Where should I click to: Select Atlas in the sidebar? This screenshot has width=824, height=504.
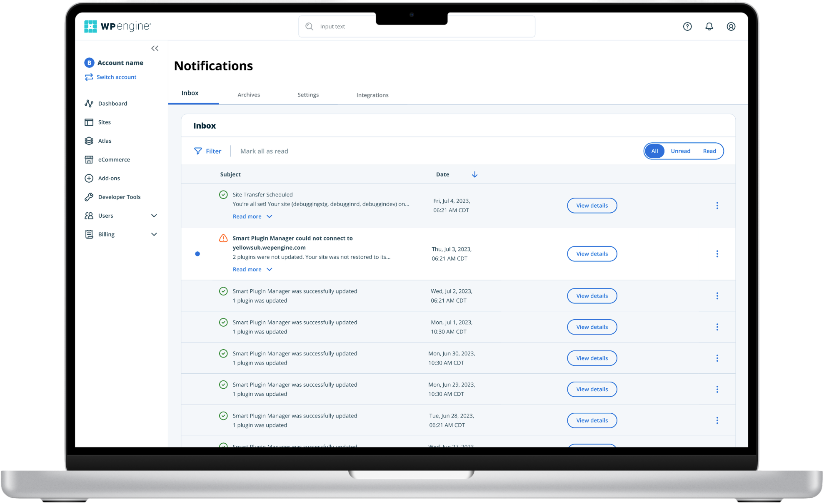pos(105,141)
